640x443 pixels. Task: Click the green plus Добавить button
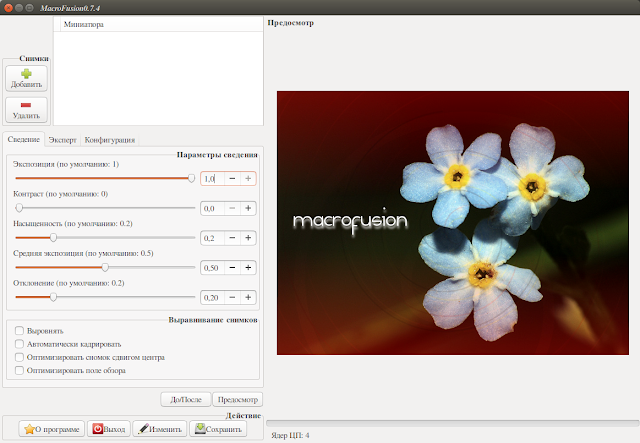(27, 78)
